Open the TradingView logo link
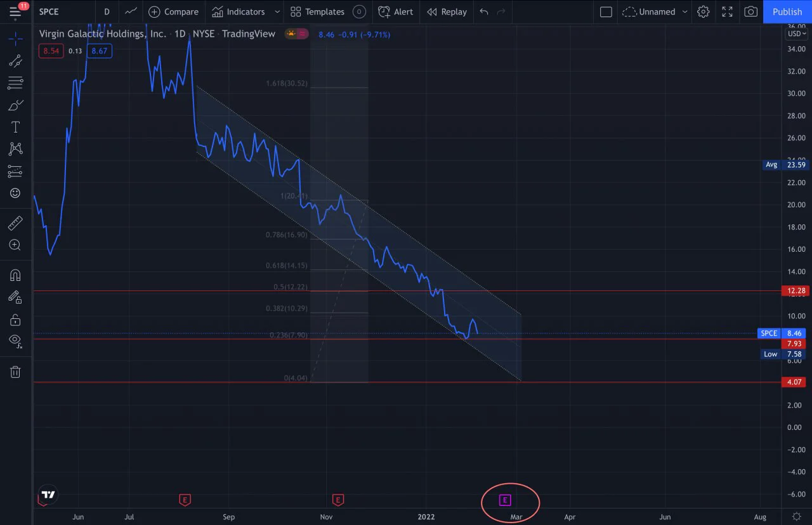The height and width of the screenshot is (525, 812). tap(48, 495)
